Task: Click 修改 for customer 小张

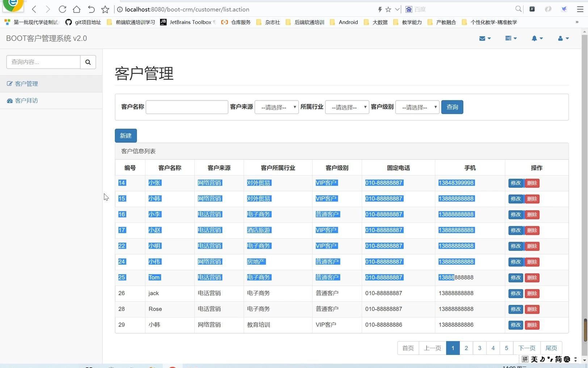Action: pyautogui.click(x=516, y=183)
